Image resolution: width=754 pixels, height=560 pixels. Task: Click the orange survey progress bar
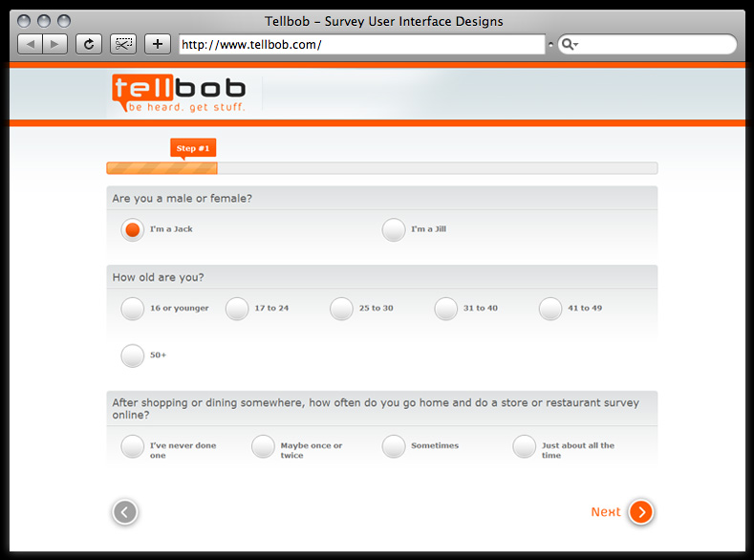point(162,168)
